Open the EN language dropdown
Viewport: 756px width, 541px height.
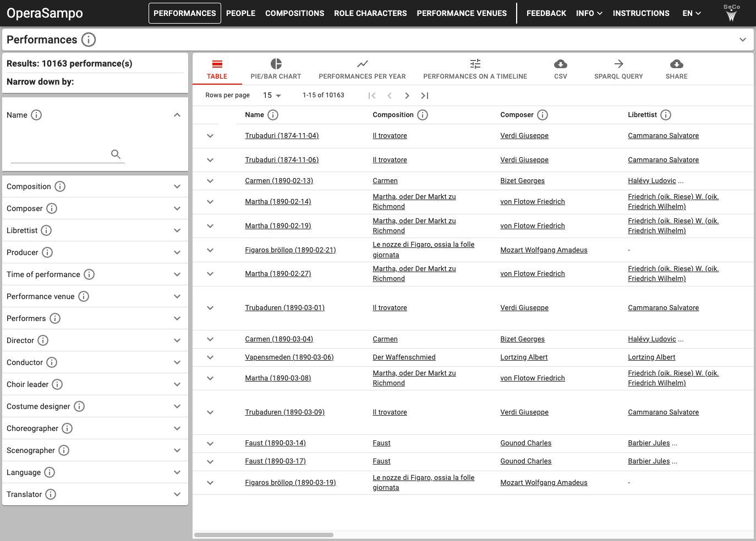point(692,13)
